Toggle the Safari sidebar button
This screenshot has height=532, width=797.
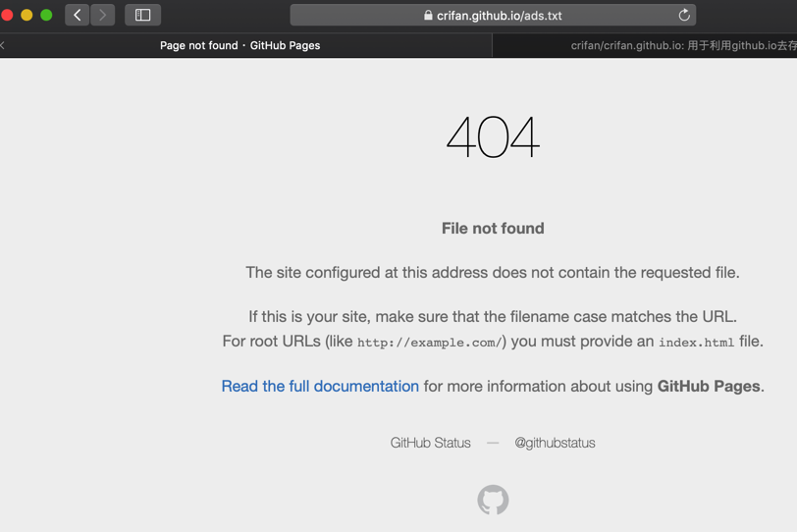click(x=143, y=16)
